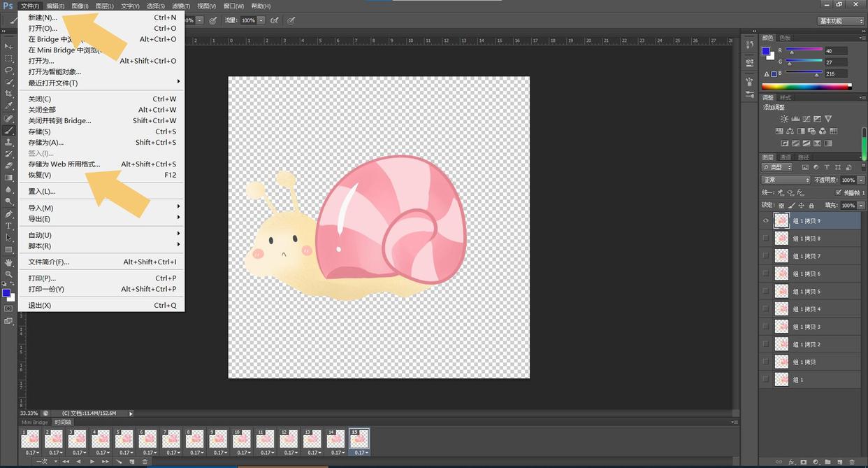Play the timeline animation
This screenshot has width=868, height=468.
coord(92,462)
